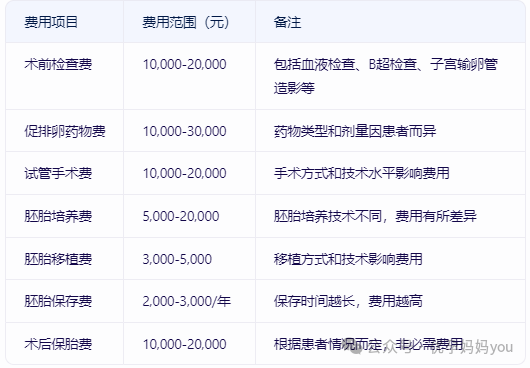The width and height of the screenshot is (530, 368).
Task: Click the note 手术方式和技术水平影响费用
Action: [362, 173]
